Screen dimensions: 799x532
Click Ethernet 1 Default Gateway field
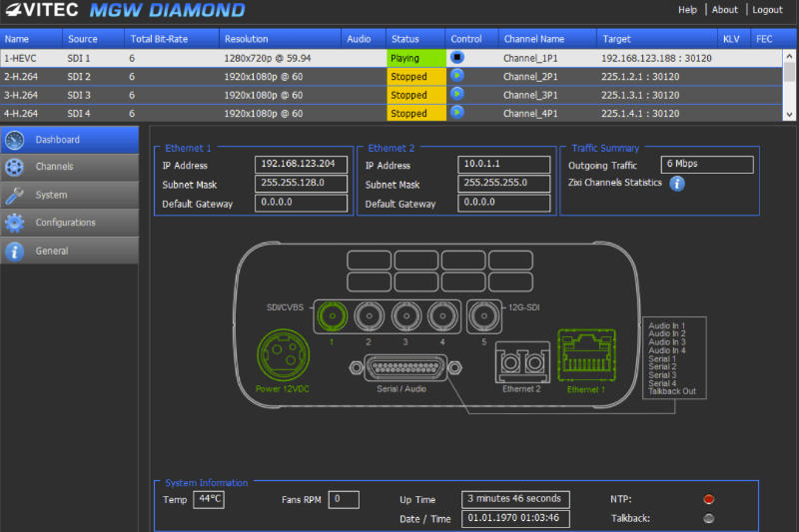[x=302, y=203]
